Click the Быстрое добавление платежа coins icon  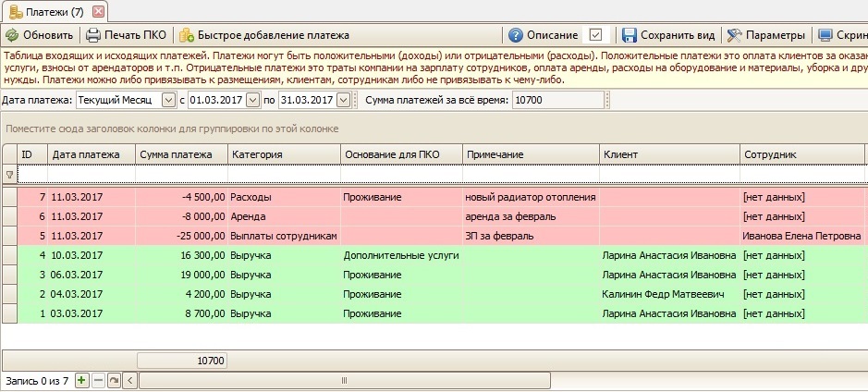point(187,35)
